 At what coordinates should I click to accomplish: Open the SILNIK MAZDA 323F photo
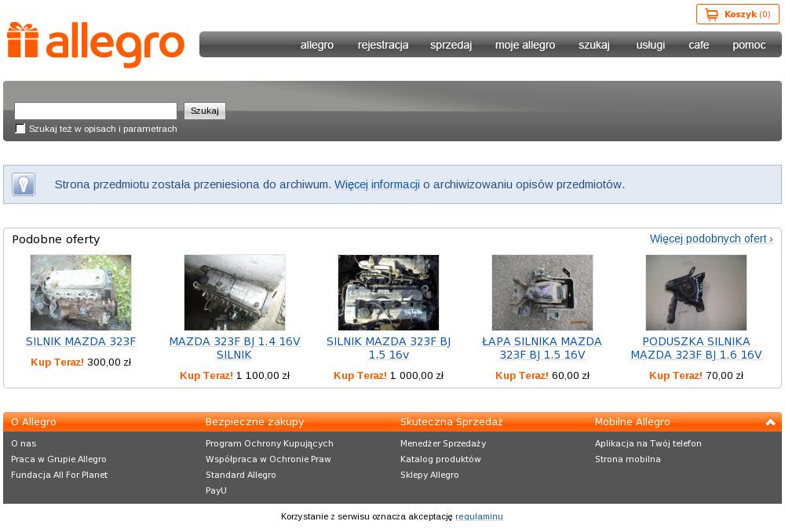(81, 292)
